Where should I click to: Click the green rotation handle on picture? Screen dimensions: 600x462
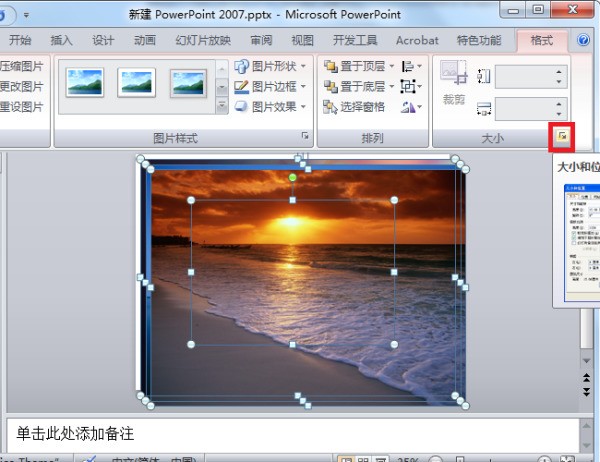[x=292, y=178]
